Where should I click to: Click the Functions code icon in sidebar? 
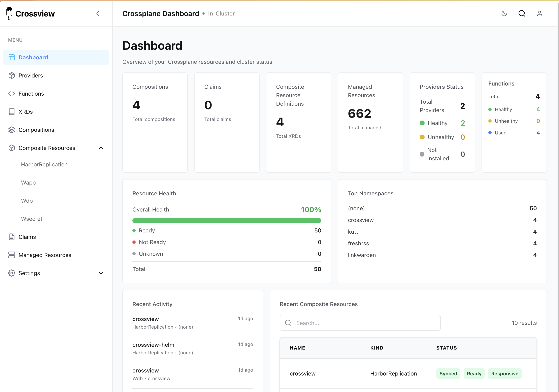(x=12, y=94)
